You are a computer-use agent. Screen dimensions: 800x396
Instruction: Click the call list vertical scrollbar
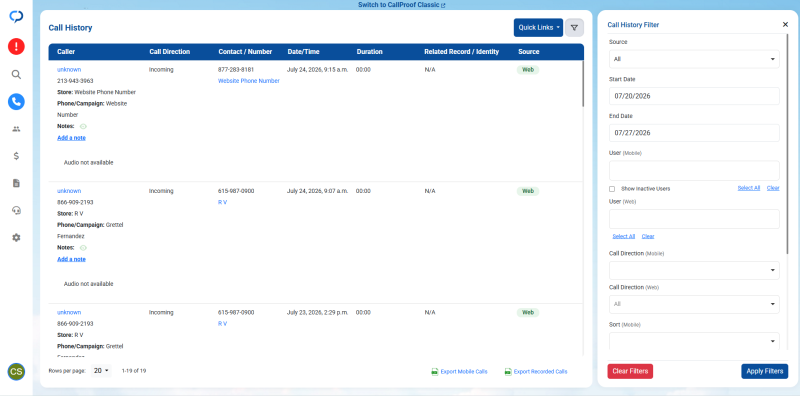[x=582, y=84]
